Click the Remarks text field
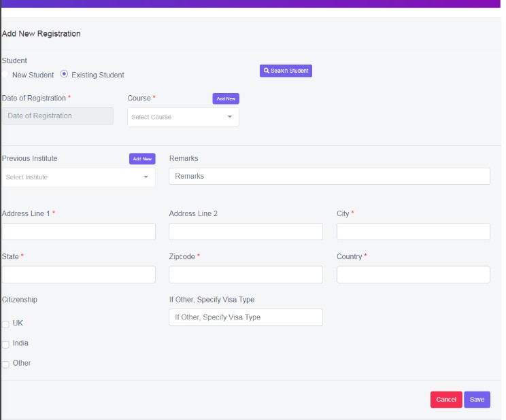506x420 pixels. (329, 176)
